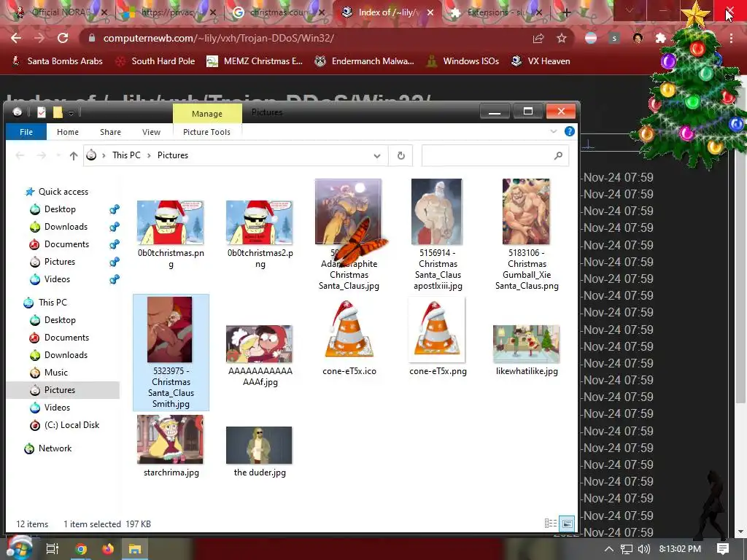Switch Explorer to large icons view
Image resolution: width=747 pixels, height=560 pixels.
(x=567, y=524)
